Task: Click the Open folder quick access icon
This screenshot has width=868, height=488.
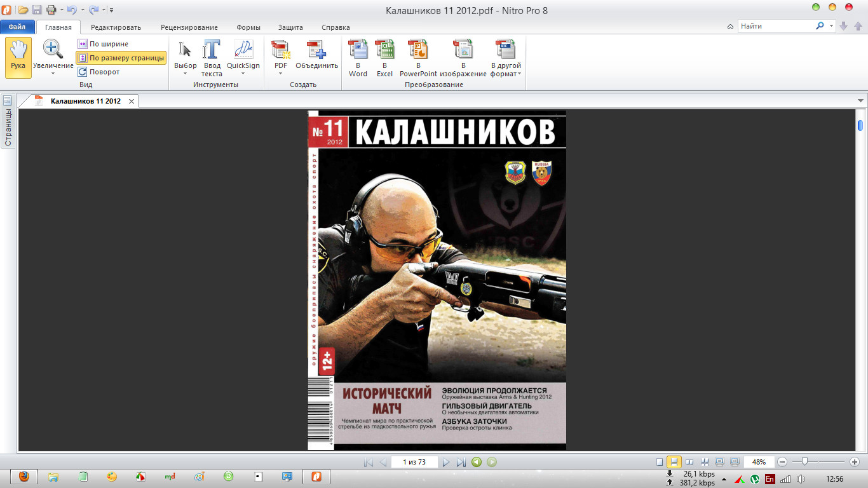Action: click(23, 10)
